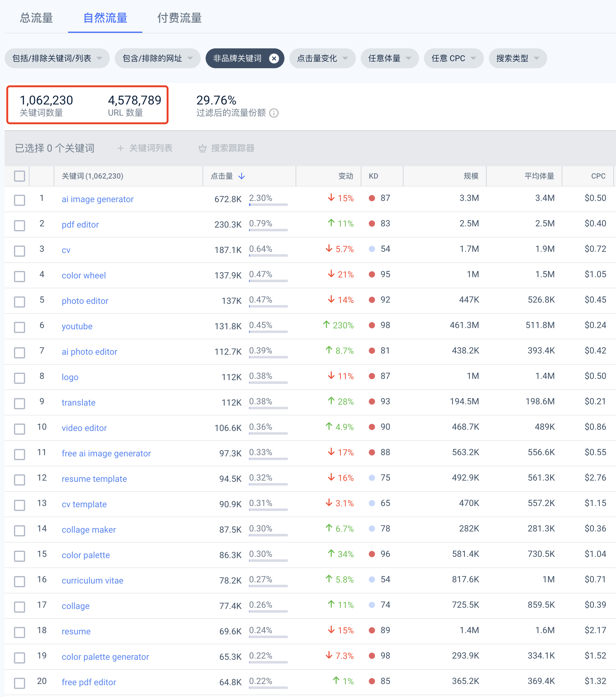The width and height of the screenshot is (616, 697).
Task: Open the 任意 CPC dropdown
Action: click(x=454, y=58)
